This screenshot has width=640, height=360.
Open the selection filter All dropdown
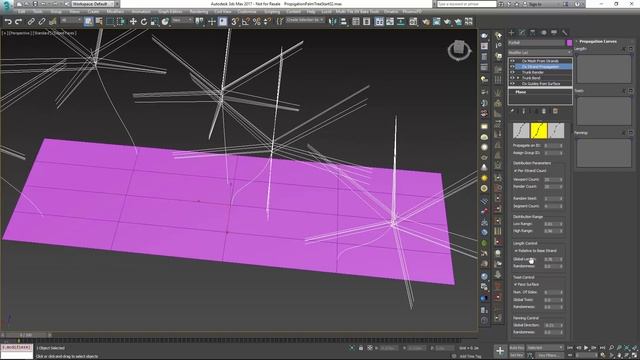[x=70, y=20]
